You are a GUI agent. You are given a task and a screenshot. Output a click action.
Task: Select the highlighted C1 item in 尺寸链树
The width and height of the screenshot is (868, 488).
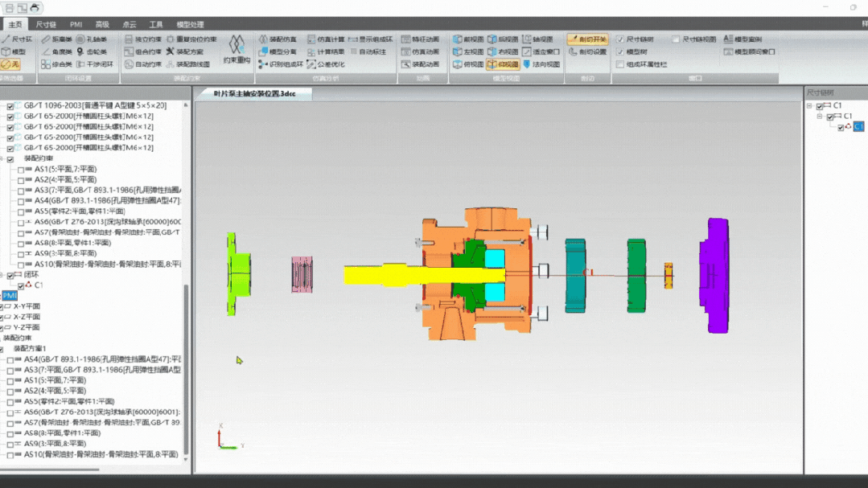[x=858, y=127]
